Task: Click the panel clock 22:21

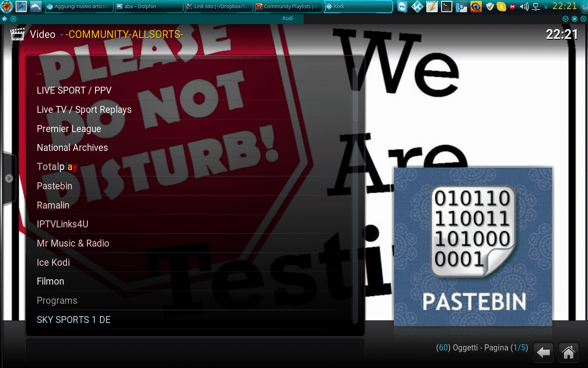Action: (x=565, y=6)
